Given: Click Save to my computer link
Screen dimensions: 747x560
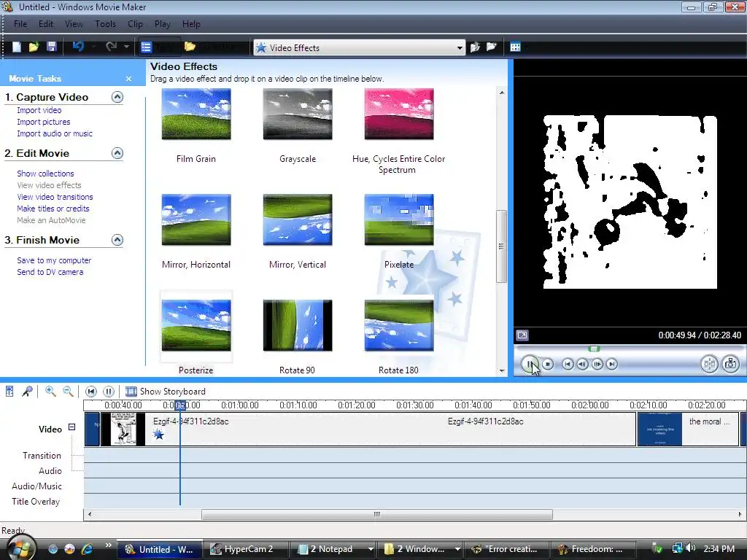Looking at the screenshot, I should click(54, 260).
